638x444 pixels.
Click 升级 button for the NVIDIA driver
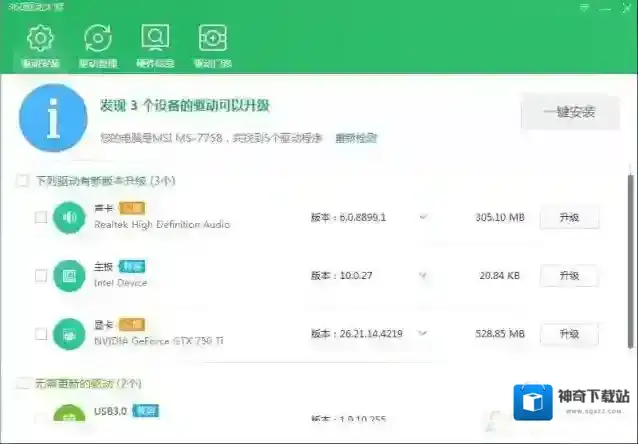[568, 333]
